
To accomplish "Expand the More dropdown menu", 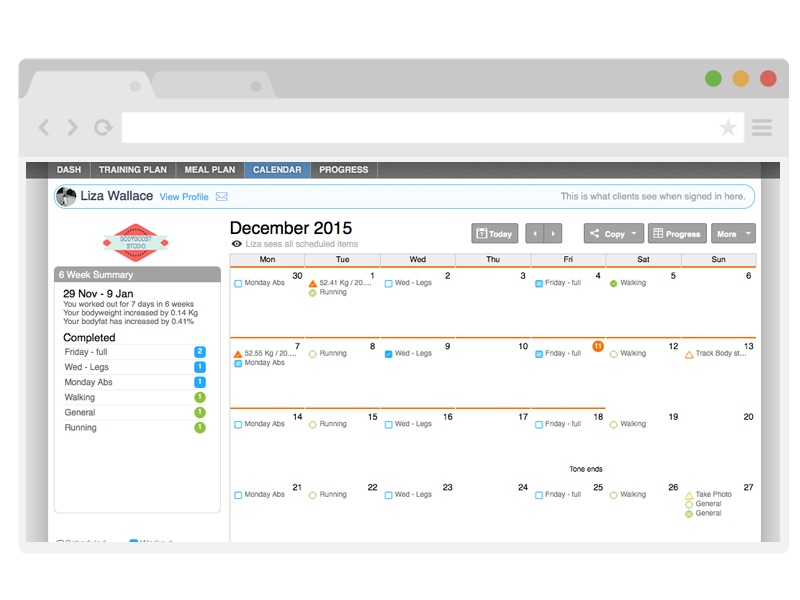I will [x=732, y=234].
